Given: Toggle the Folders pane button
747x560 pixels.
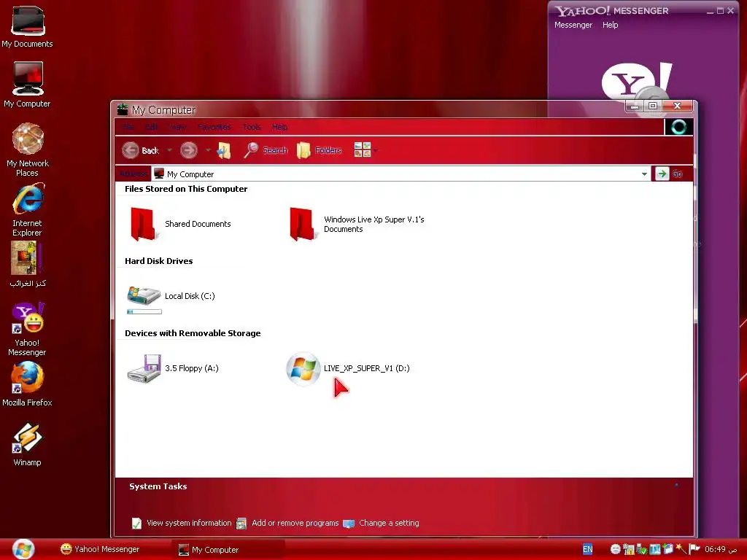Looking at the screenshot, I should [x=319, y=150].
